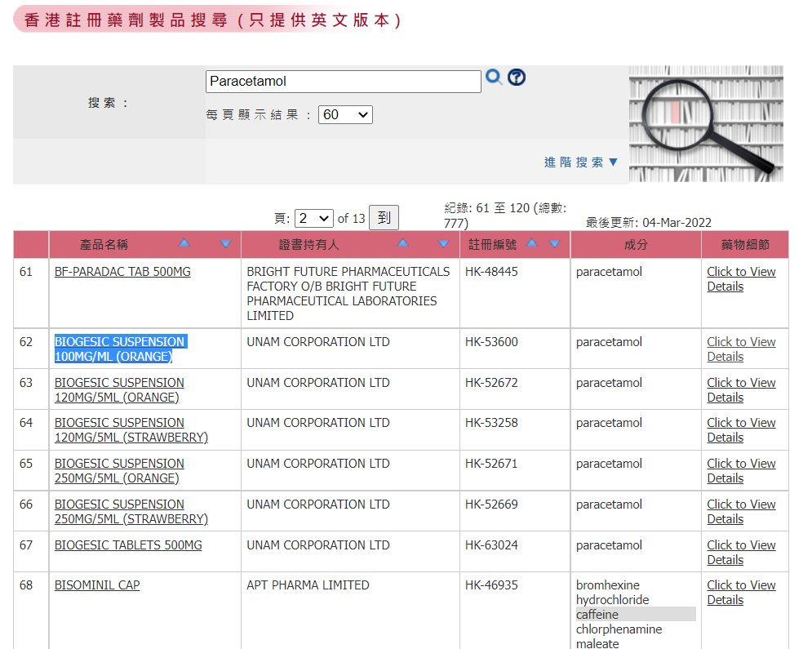Click the bookshelf magnifying glass image
This screenshot has width=812, height=649.
tap(706, 123)
